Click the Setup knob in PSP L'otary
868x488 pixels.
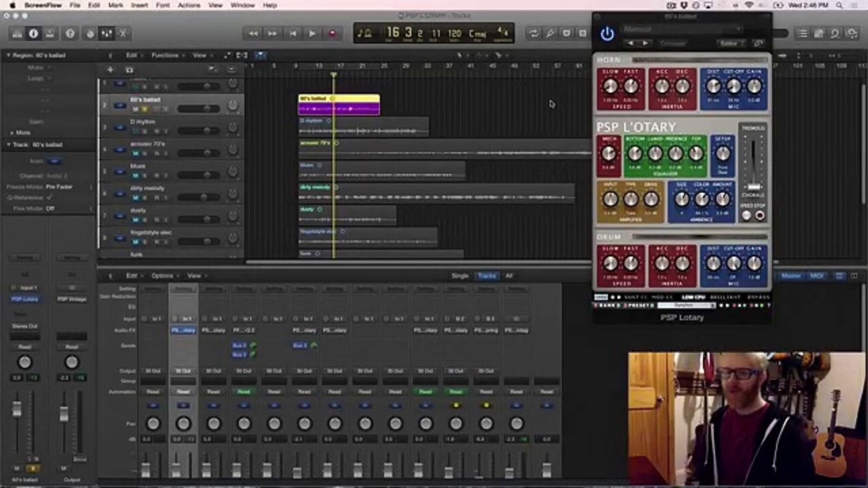[x=723, y=153]
